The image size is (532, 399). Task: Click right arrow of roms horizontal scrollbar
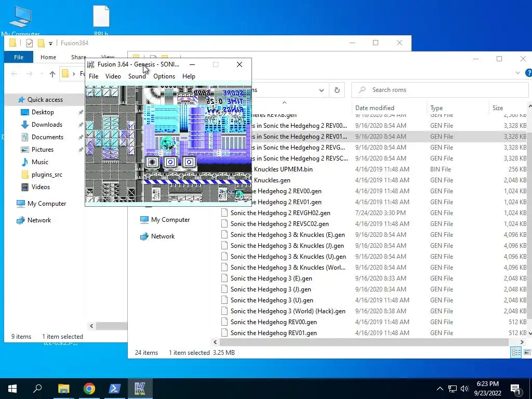(522, 342)
